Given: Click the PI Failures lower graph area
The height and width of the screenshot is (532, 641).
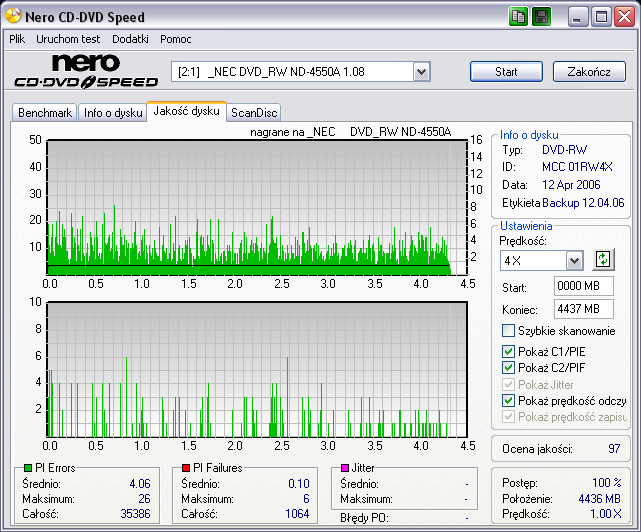Looking at the screenshot, I should point(257,370).
